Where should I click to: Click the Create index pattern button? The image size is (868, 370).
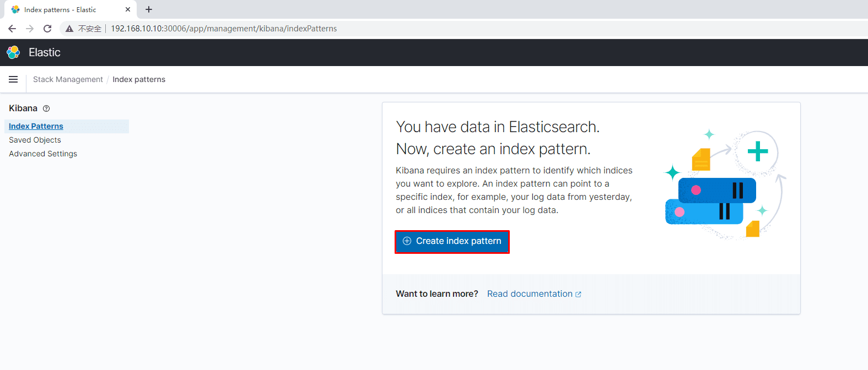tap(452, 242)
